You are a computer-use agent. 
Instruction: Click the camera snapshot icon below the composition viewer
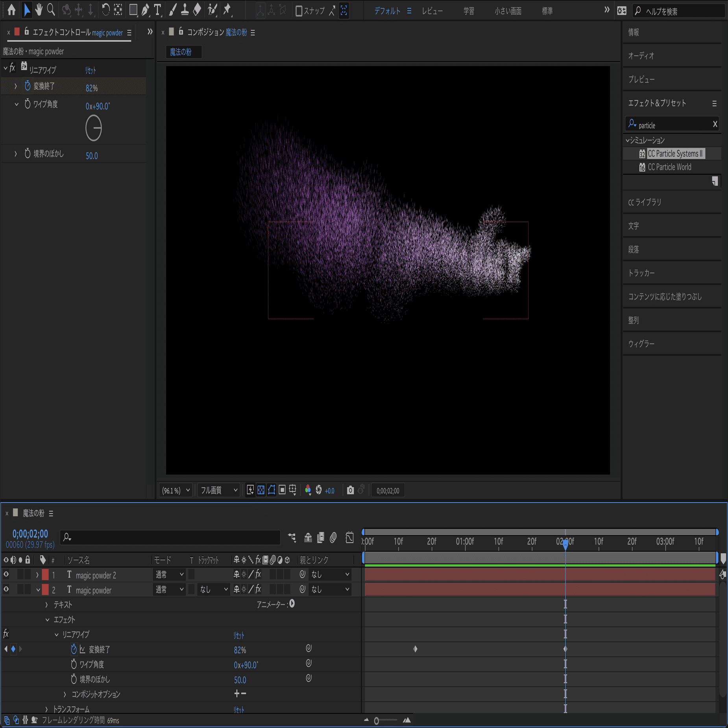(x=351, y=490)
